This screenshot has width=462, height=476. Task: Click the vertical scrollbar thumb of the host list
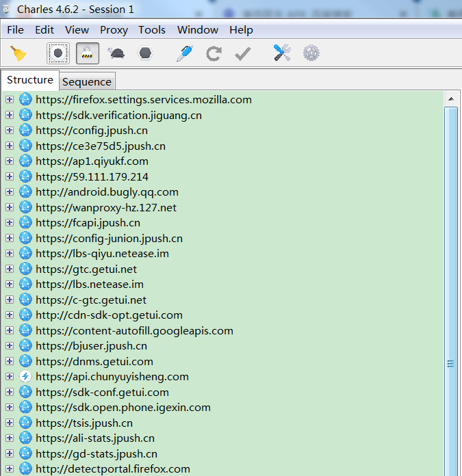[451, 291]
